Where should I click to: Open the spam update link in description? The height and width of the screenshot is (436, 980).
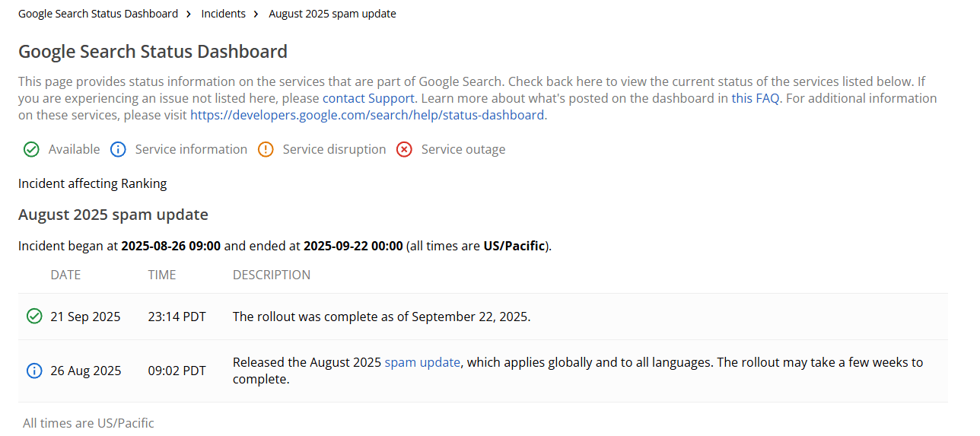coord(422,362)
